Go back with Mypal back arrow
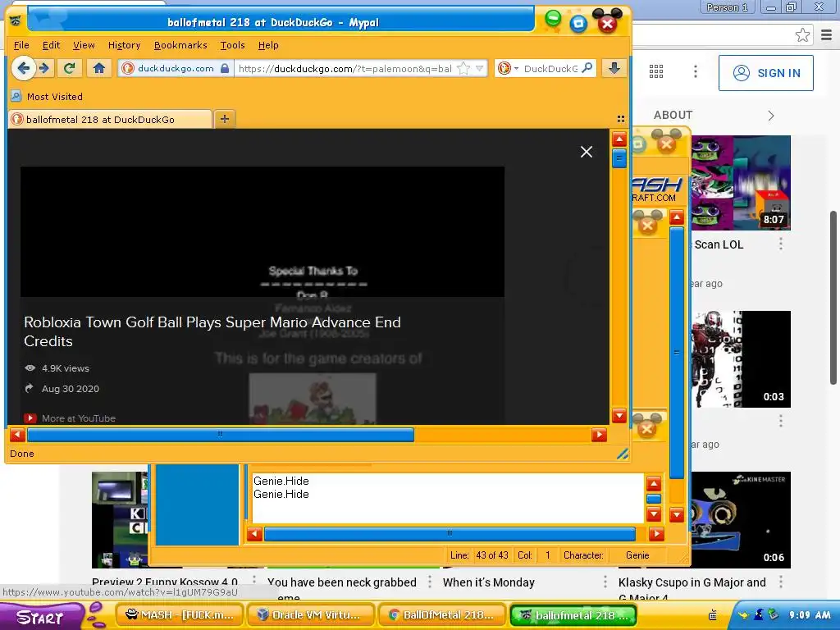This screenshot has width=840, height=630. pyautogui.click(x=23, y=68)
